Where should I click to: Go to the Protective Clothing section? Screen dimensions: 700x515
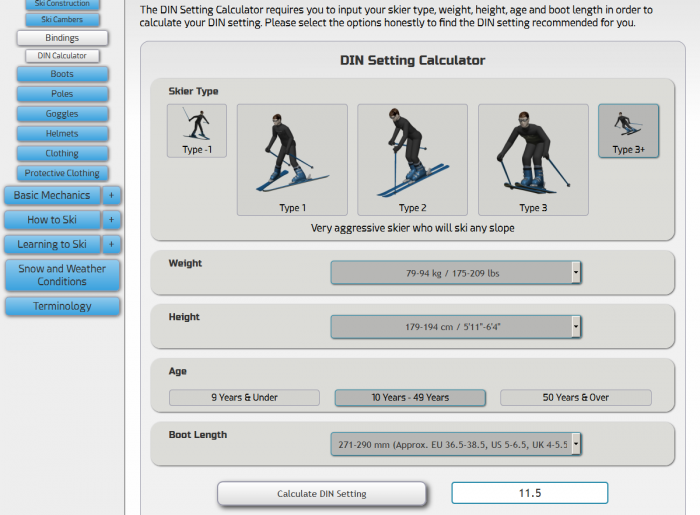point(62,173)
